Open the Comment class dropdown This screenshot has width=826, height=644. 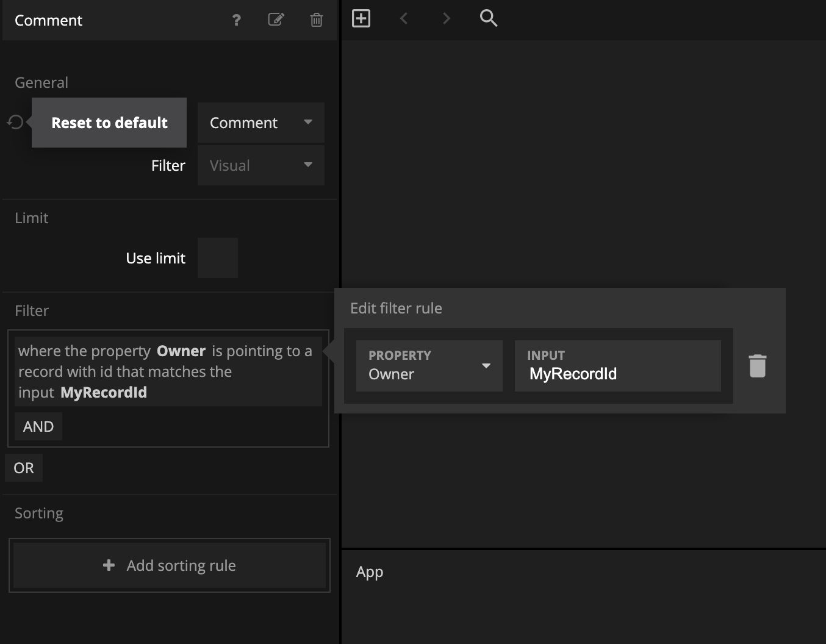261,123
